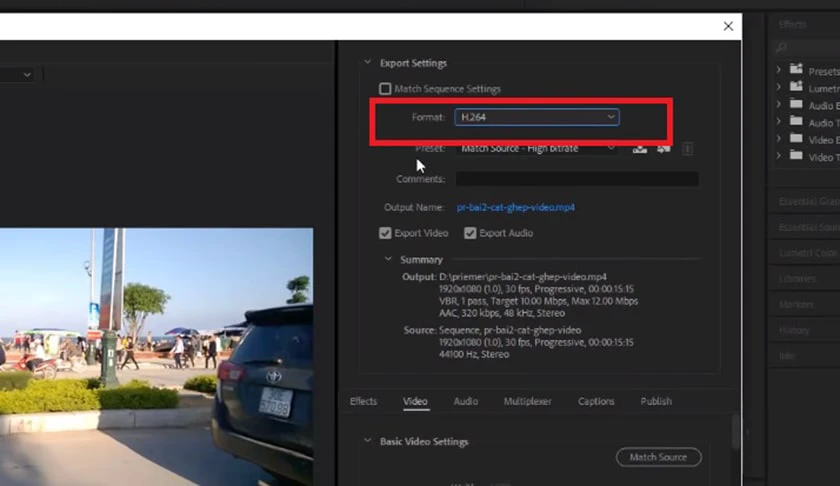Screen dimensions: 840x486
Task: Enable Match Sequence Settings checkbox
Action: (385, 88)
